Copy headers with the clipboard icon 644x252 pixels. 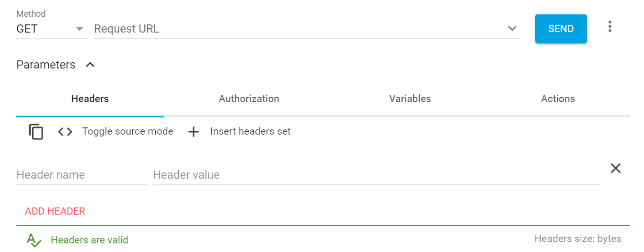click(x=36, y=131)
